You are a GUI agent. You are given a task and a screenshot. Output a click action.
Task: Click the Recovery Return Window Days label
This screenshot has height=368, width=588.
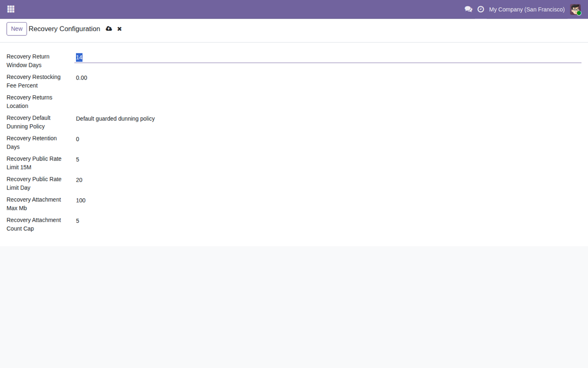[x=28, y=61]
